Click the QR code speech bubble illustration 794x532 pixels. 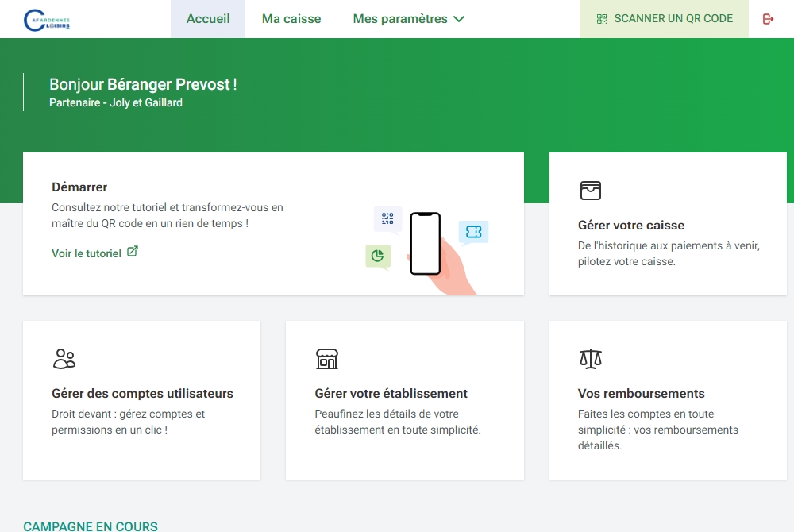387,219
